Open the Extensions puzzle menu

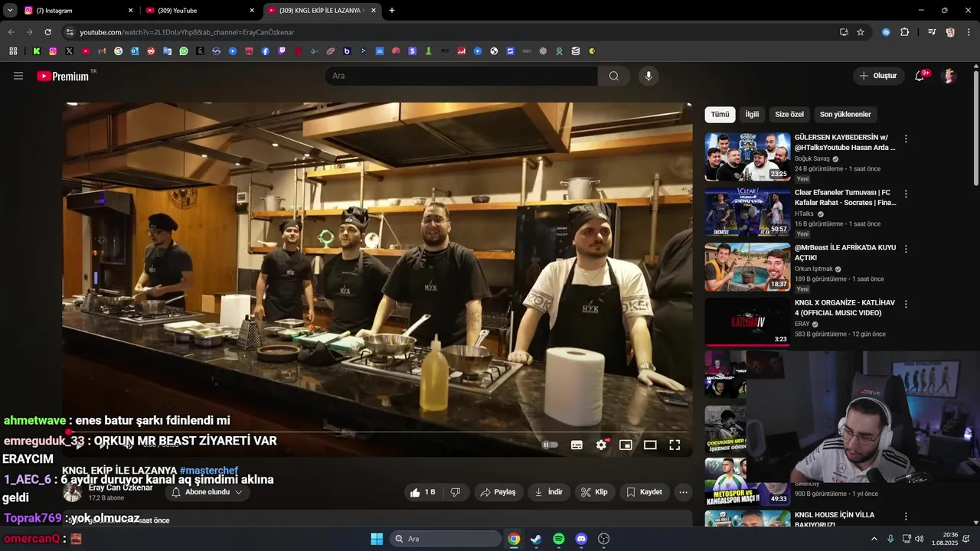[x=904, y=32]
